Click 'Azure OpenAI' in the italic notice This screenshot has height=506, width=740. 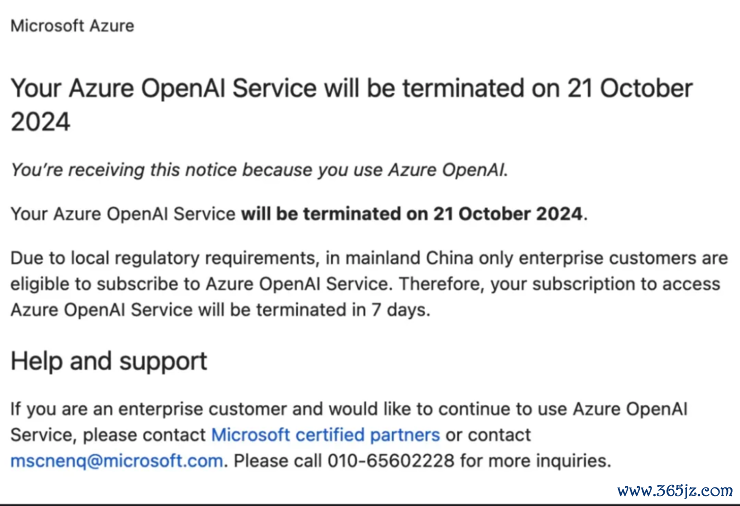pos(446,170)
